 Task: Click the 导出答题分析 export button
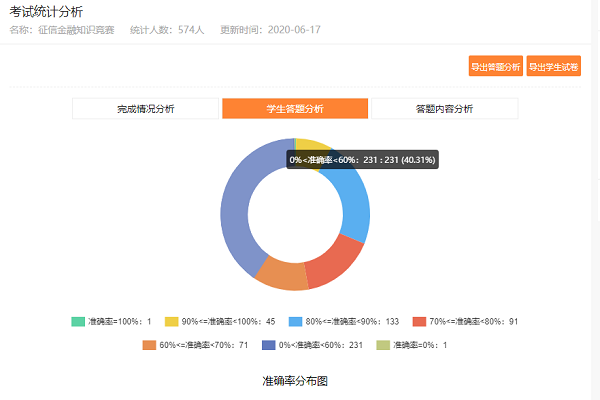coord(496,67)
